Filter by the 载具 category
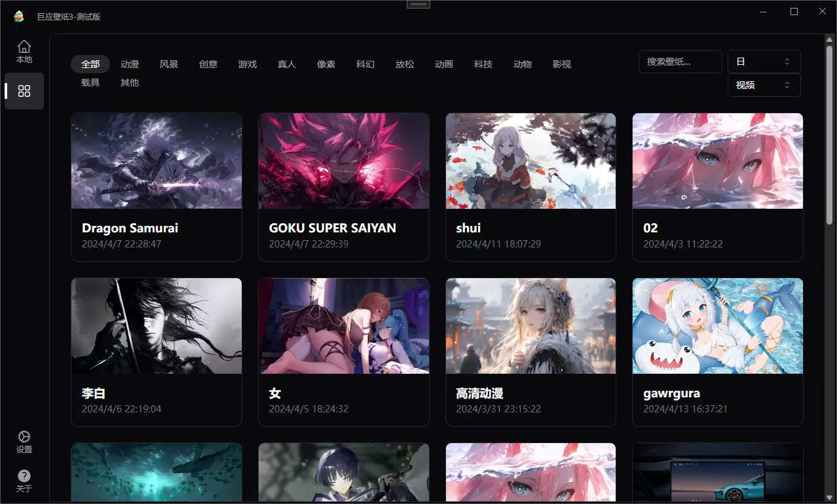837x504 pixels. click(90, 82)
